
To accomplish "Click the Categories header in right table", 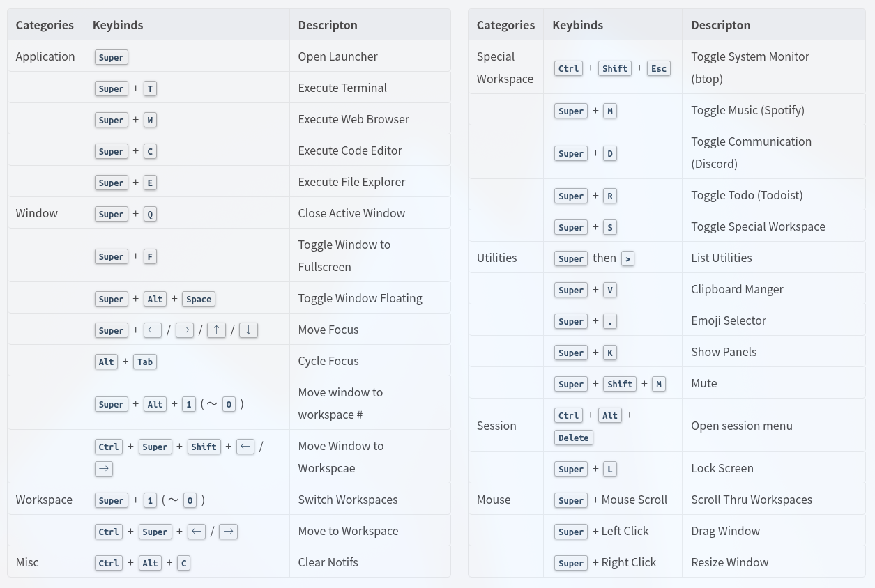I will tap(505, 25).
